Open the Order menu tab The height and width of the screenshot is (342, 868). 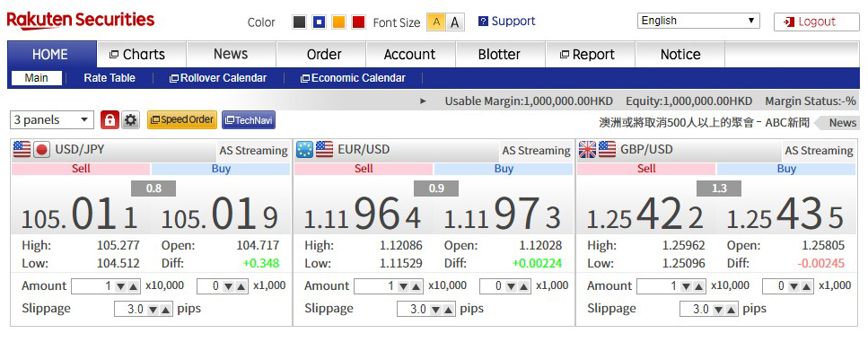click(324, 54)
